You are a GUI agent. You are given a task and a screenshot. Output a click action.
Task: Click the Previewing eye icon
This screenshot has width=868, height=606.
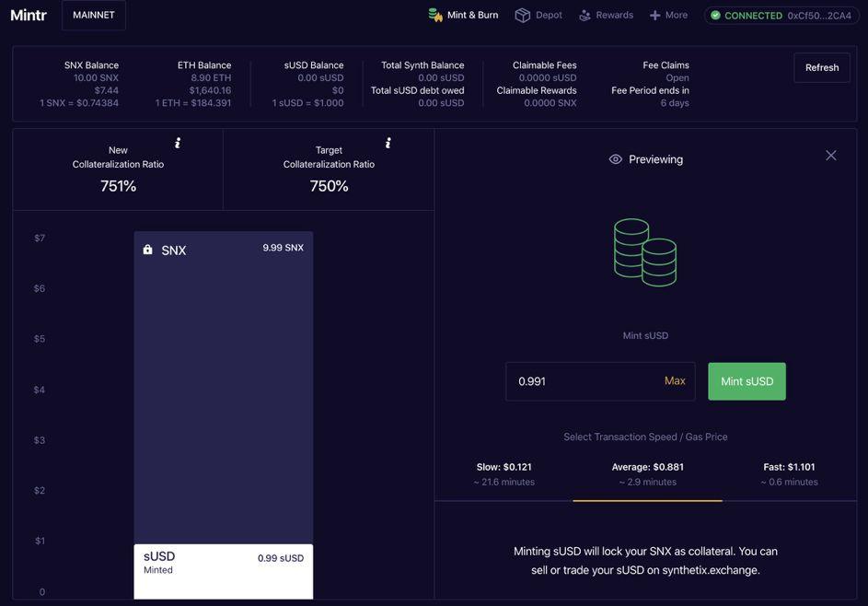pyautogui.click(x=615, y=159)
